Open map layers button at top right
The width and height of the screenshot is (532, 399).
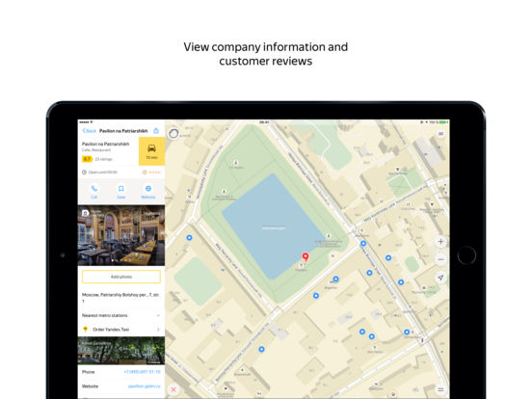pyautogui.click(x=440, y=134)
